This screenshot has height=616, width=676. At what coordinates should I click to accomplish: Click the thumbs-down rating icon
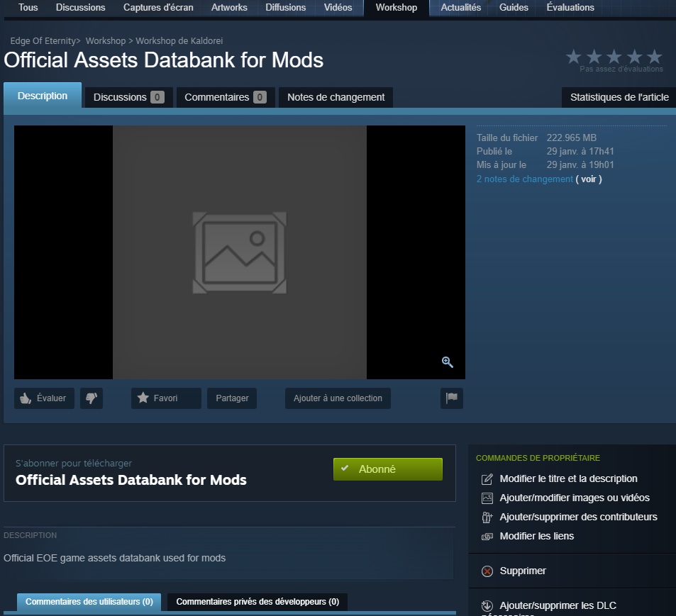(x=92, y=398)
